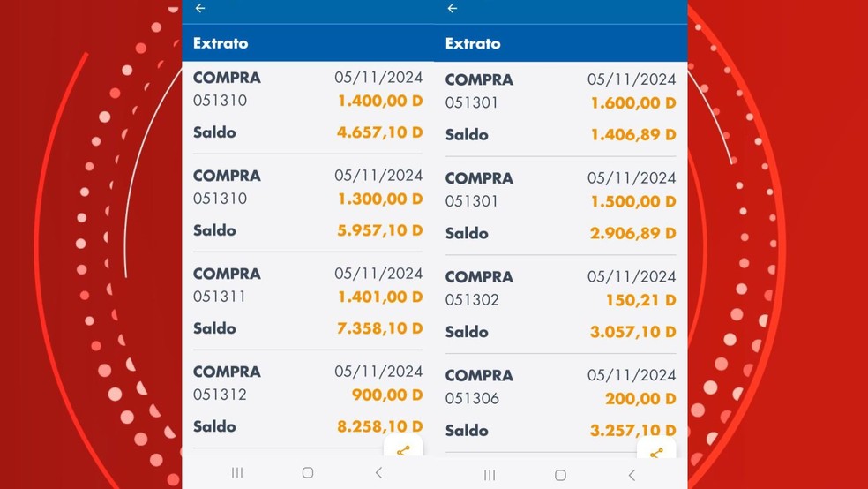Open the COMPRA 051301 entry of 1.500,00 D
Image resolution: width=868 pixels, height=489 pixels.
(x=560, y=206)
